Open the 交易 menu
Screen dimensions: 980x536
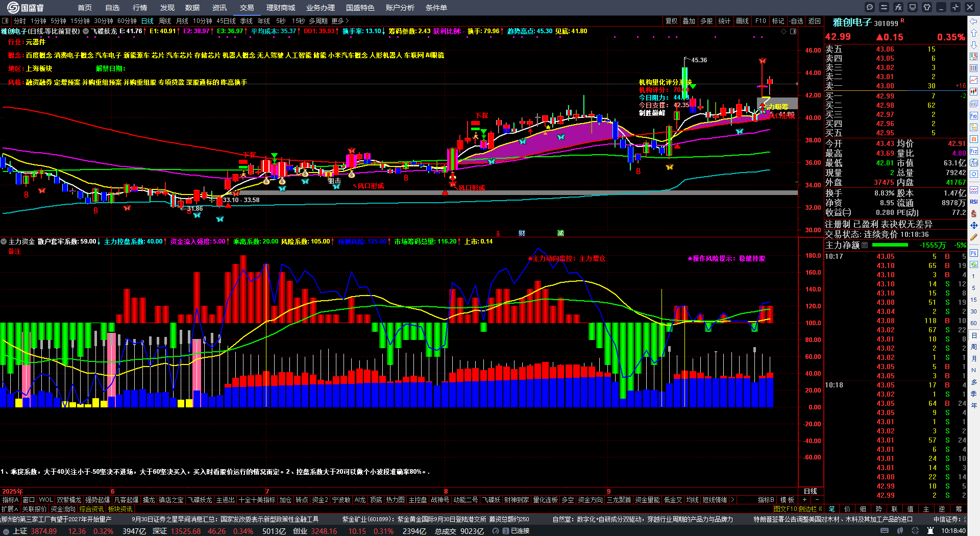point(247,8)
